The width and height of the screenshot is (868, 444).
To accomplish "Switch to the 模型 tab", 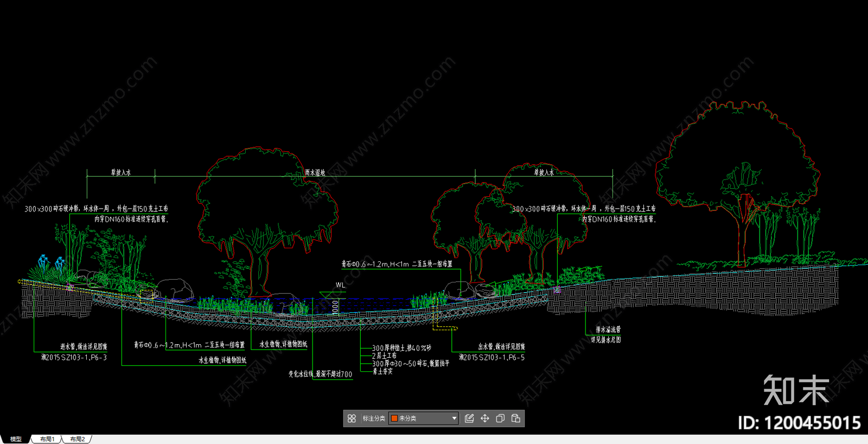I will coord(16,439).
